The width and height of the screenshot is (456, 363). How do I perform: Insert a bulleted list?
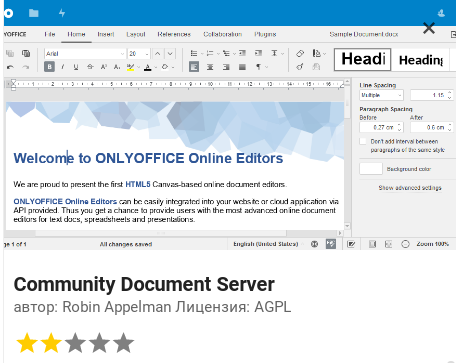point(193,53)
